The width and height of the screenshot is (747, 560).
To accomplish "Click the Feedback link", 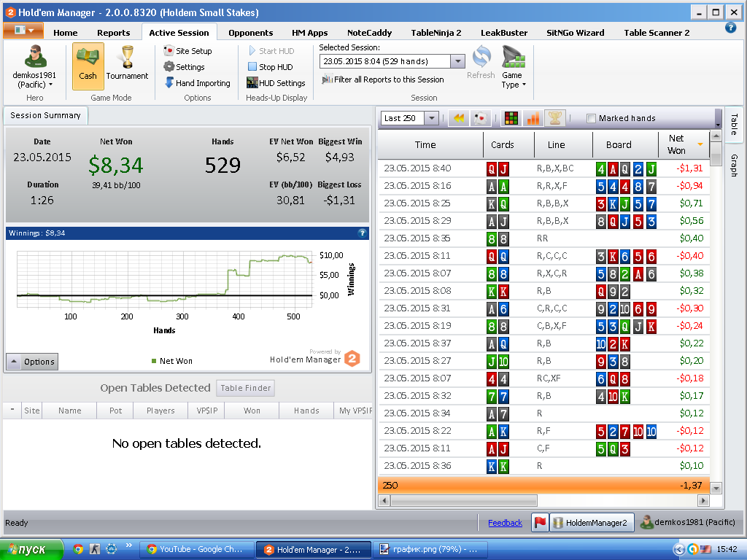I will [505, 522].
